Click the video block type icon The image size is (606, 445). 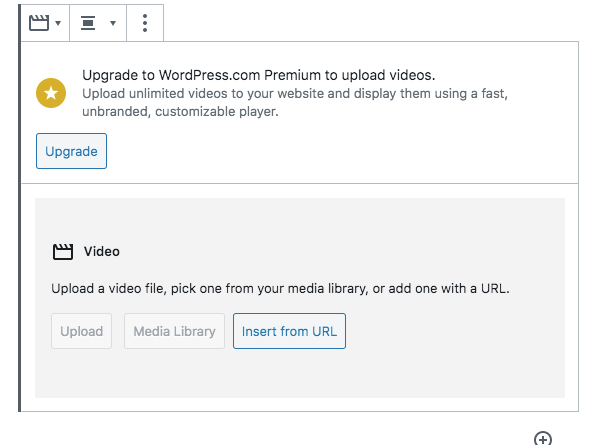(39, 22)
